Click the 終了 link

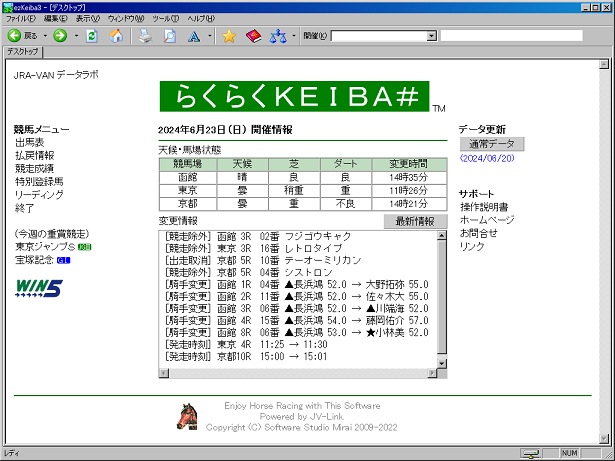point(25,208)
